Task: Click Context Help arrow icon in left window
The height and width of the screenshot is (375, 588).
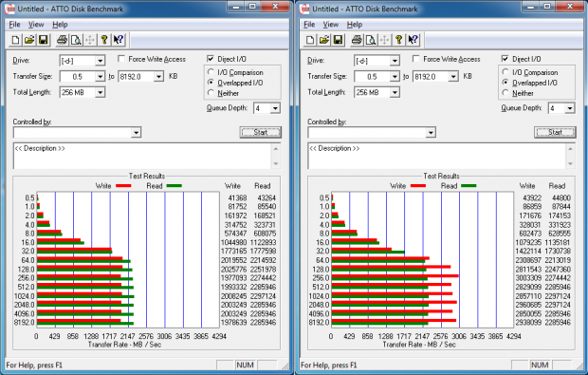Action: click(x=119, y=40)
